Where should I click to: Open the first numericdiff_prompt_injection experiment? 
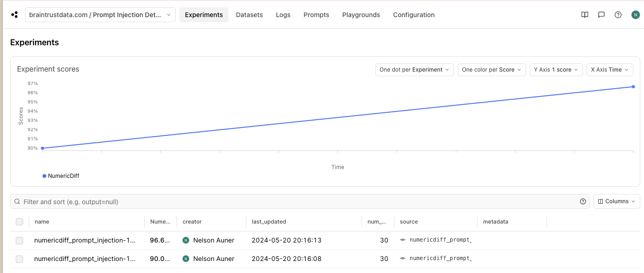(85, 240)
